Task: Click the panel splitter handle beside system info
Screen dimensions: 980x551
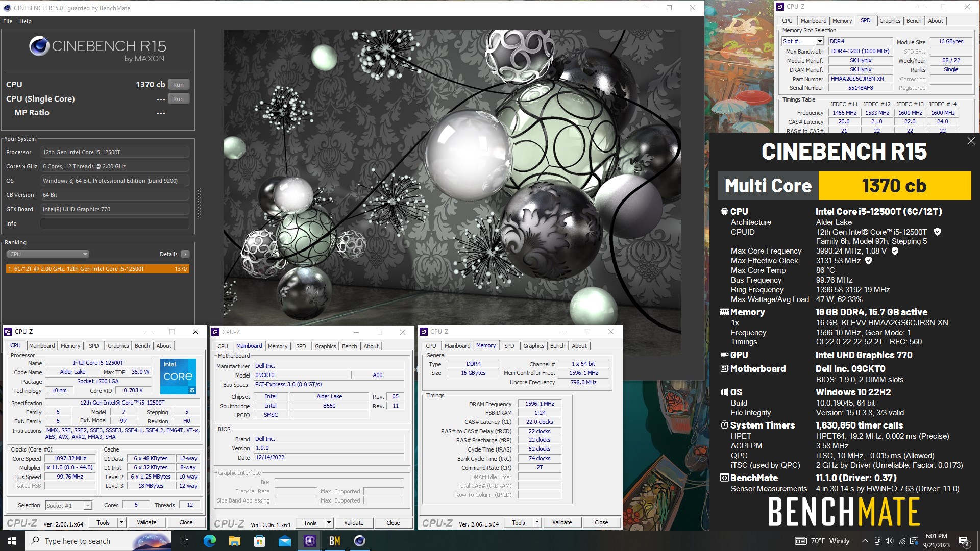Action: (x=199, y=203)
